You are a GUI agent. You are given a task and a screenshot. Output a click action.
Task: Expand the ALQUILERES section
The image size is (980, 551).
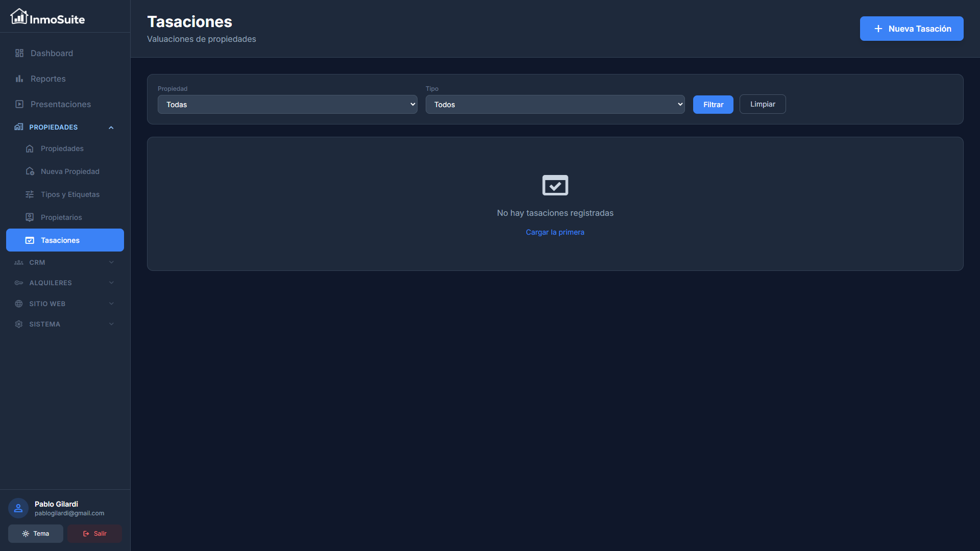coord(111,283)
